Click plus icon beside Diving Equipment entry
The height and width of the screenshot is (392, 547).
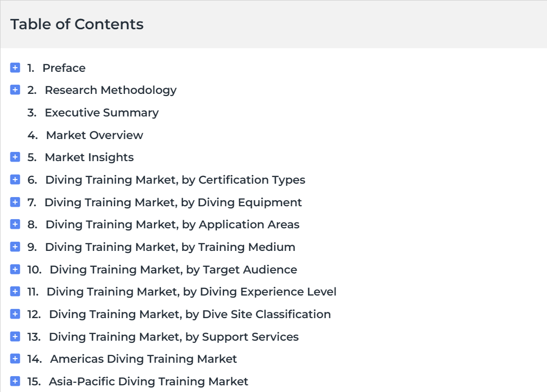click(15, 202)
